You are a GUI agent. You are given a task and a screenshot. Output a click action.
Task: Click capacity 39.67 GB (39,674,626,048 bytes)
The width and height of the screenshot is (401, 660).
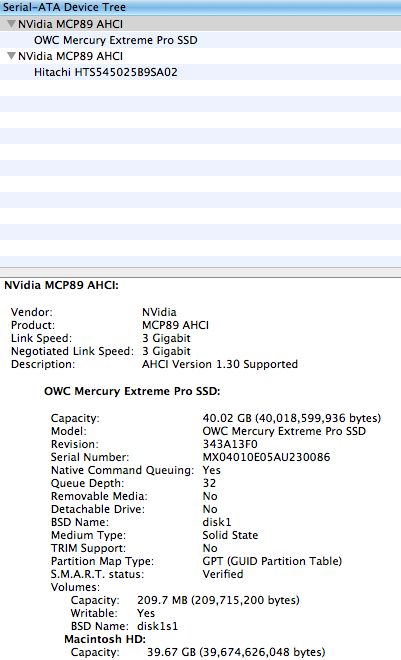pos(236,653)
